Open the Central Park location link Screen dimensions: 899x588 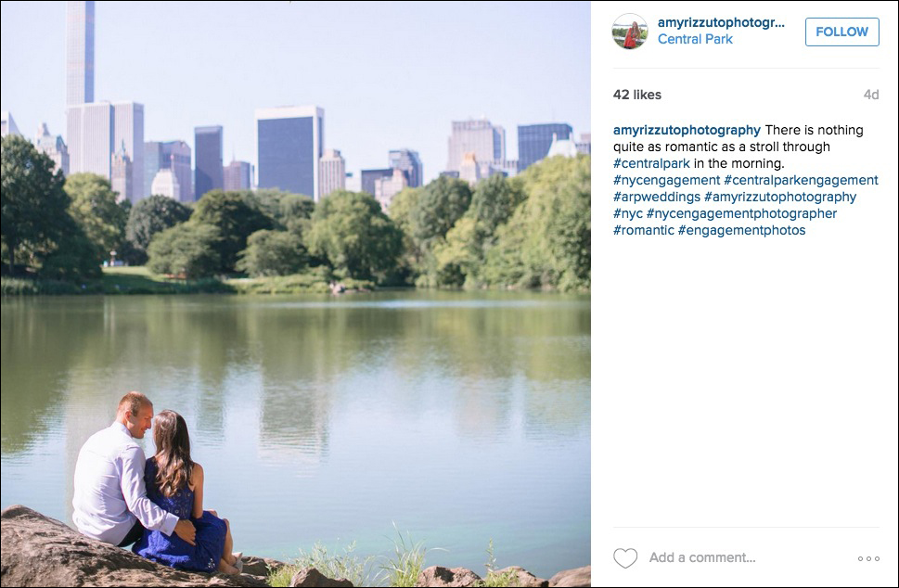click(x=695, y=40)
